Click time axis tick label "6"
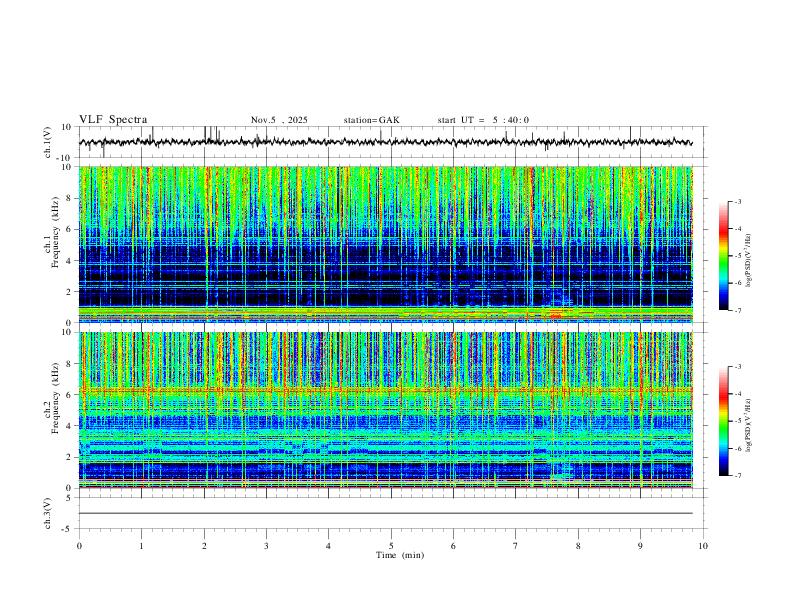The image size is (792, 612). click(x=453, y=546)
